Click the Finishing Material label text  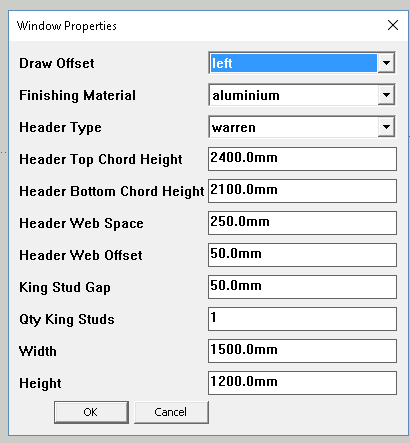pyautogui.click(x=77, y=95)
